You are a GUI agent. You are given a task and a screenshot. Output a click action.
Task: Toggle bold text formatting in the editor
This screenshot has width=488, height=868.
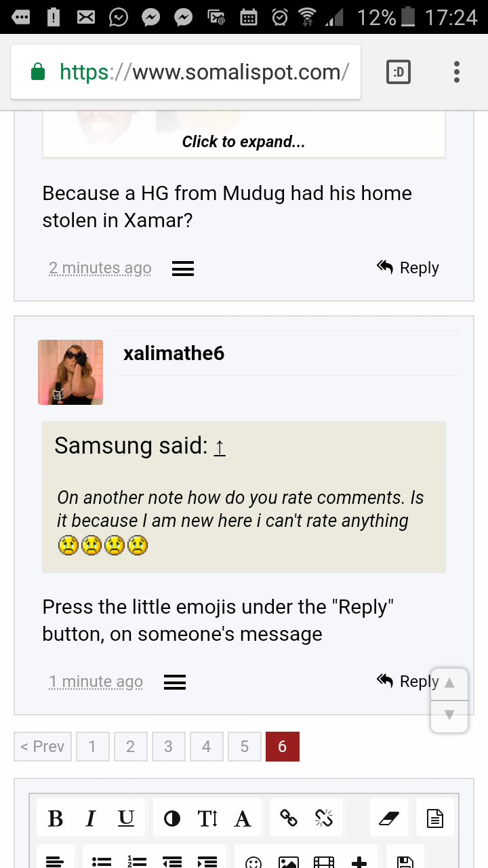pyautogui.click(x=55, y=818)
